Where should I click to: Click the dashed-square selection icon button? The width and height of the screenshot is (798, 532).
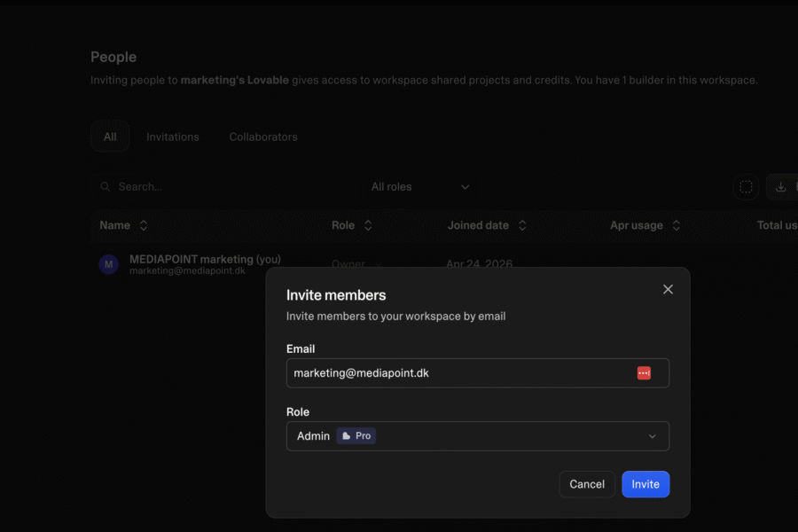coord(746,187)
